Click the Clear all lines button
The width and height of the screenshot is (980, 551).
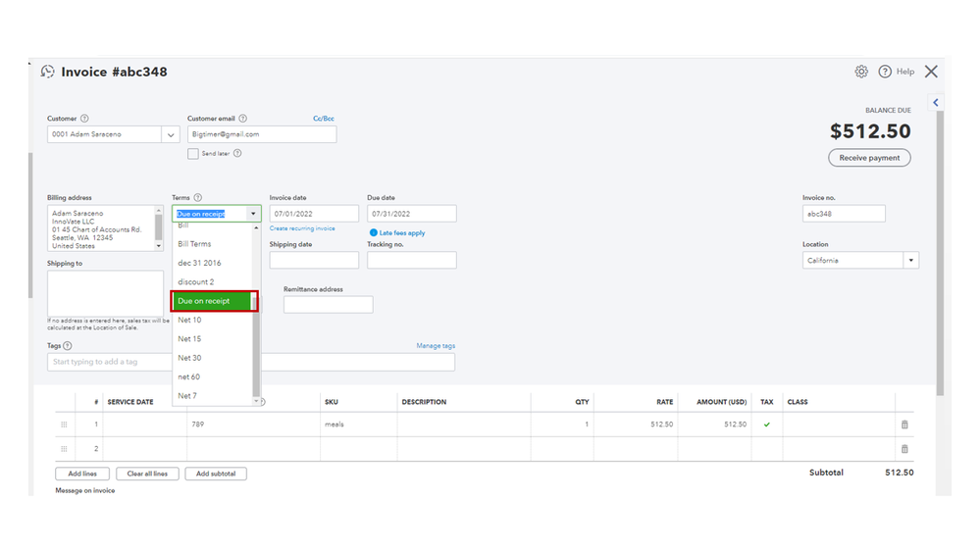click(x=147, y=475)
